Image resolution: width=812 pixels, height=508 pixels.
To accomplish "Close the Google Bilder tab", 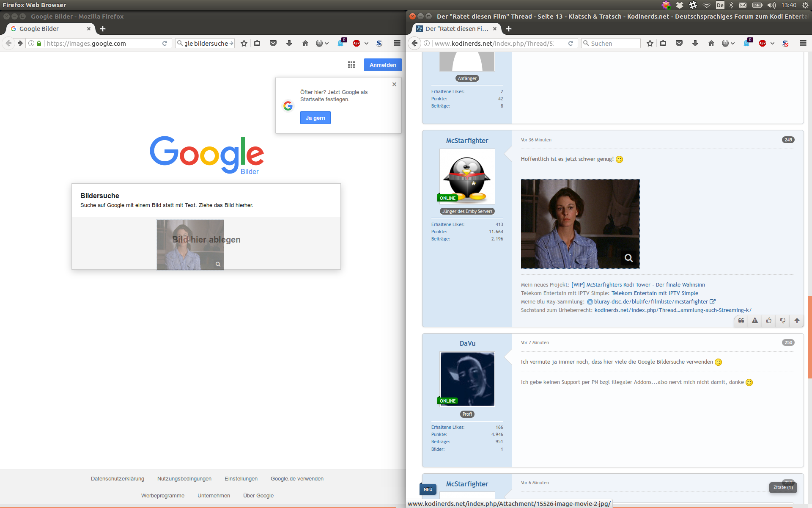I will [89, 29].
